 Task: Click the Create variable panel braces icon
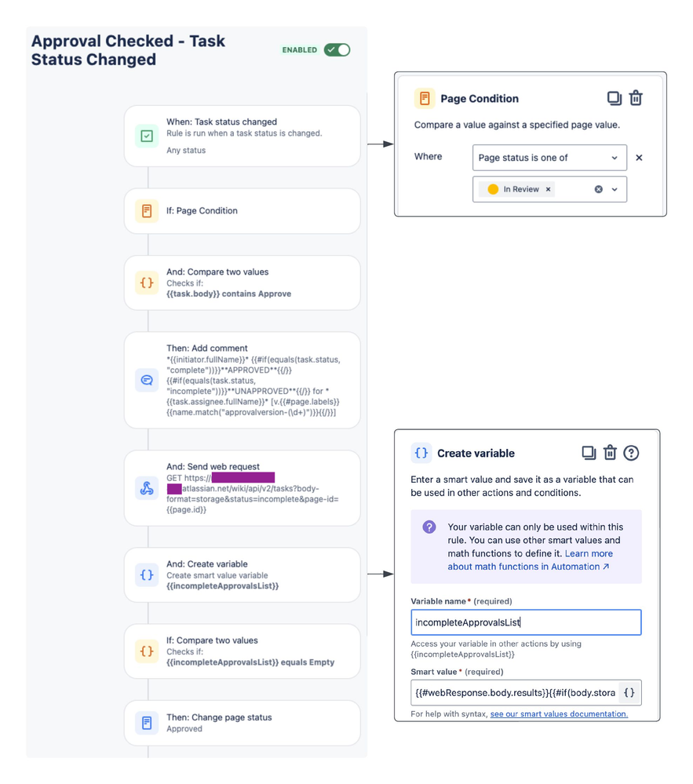point(421,453)
